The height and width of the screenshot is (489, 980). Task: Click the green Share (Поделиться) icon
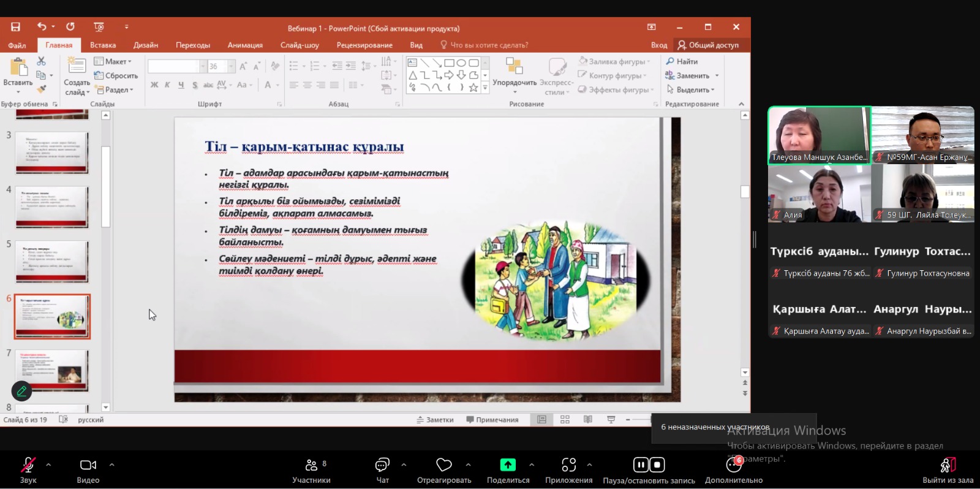click(508, 465)
